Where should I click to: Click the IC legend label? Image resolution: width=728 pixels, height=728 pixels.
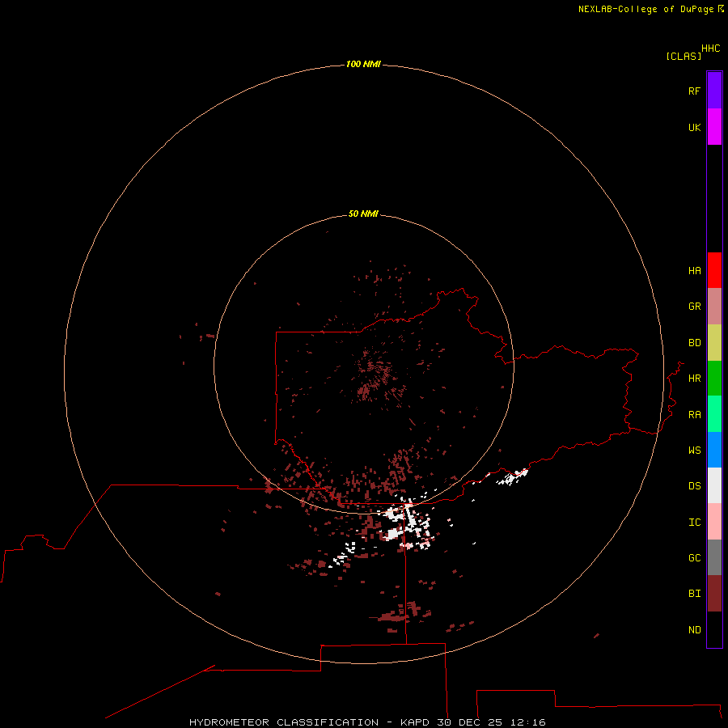pos(695,522)
